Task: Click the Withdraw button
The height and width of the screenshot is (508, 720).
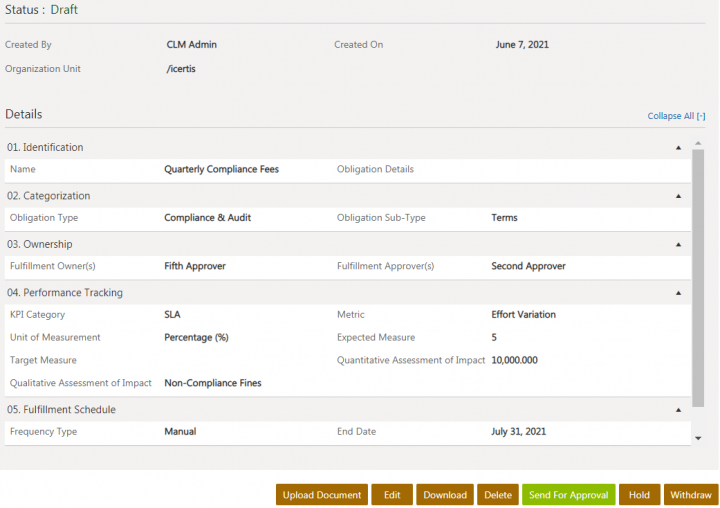Action: (691, 495)
